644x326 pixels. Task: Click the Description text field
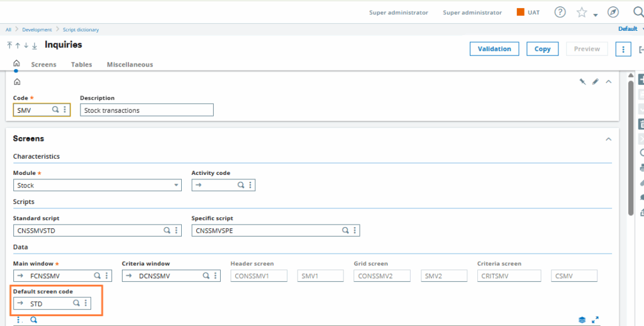[147, 110]
